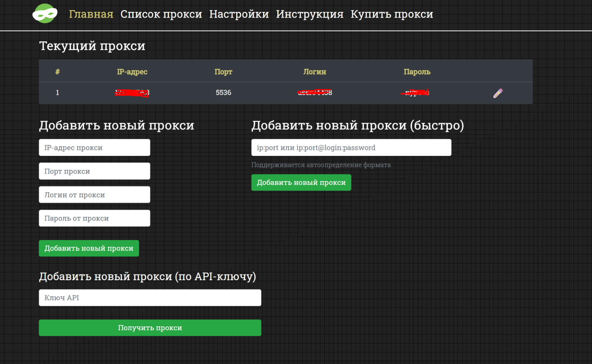Image resolution: width=592 pixels, height=364 pixels.
Task: Click the Добавить новый прокси (по API-ключу) heading
Action: pos(147,276)
